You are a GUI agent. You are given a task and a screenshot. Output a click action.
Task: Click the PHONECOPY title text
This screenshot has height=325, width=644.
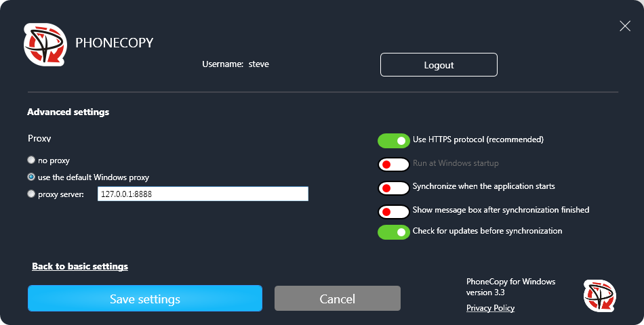[x=114, y=43]
